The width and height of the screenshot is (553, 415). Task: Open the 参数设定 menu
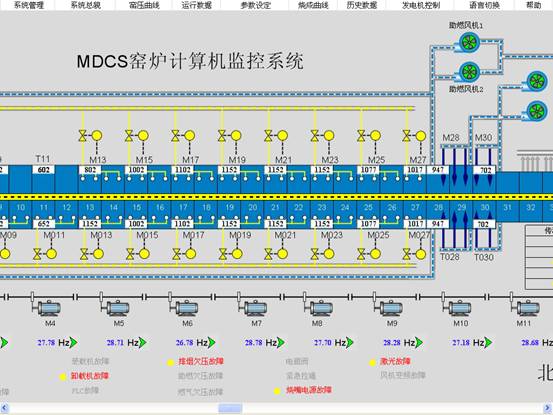(256, 5)
